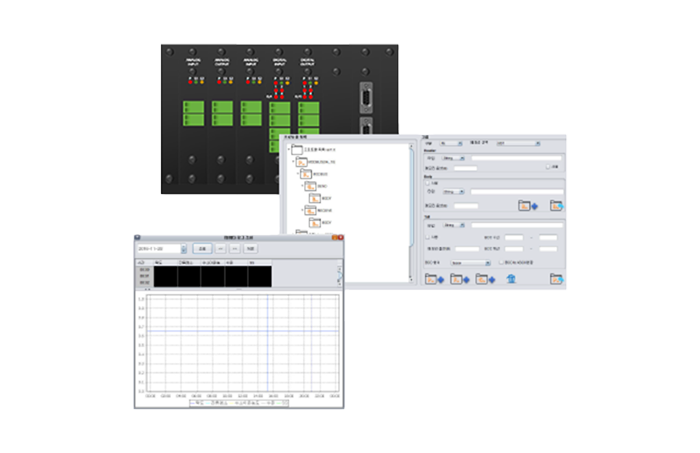Screen dimensions: 700x453
Task: Click the third folder-diamond icon in the bottom row
Action: tap(485, 279)
